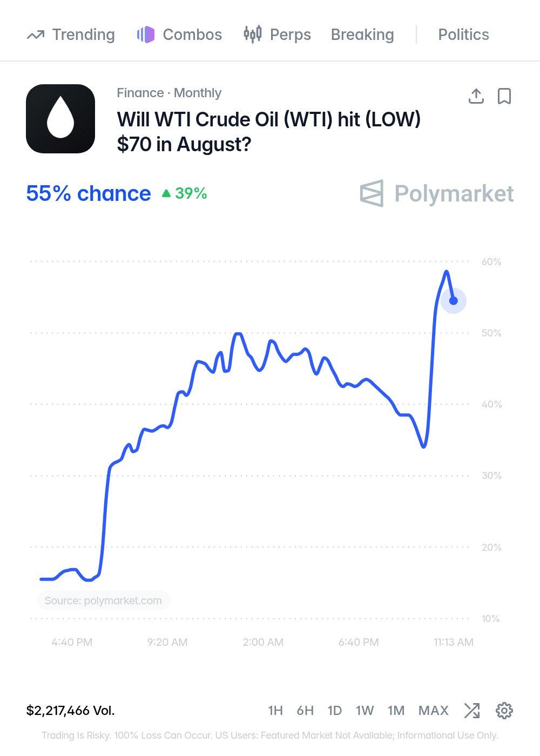Click the Combos stacked icon
This screenshot has width=540, height=756.
(x=146, y=35)
